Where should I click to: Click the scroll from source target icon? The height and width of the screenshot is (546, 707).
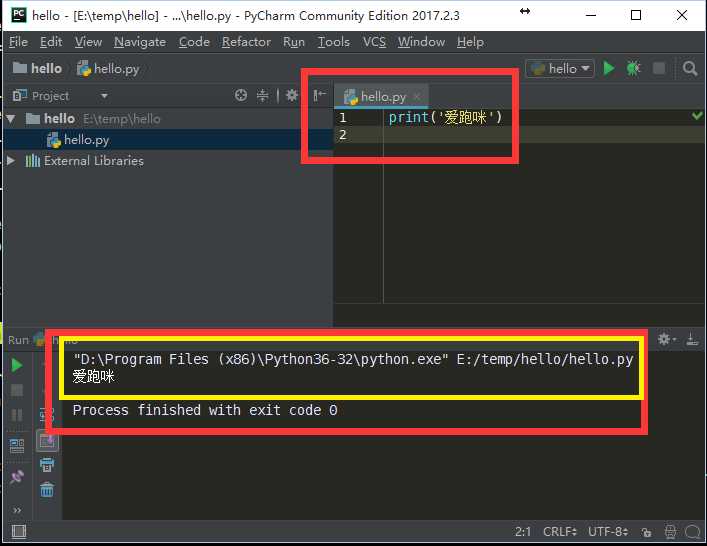(x=241, y=95)
